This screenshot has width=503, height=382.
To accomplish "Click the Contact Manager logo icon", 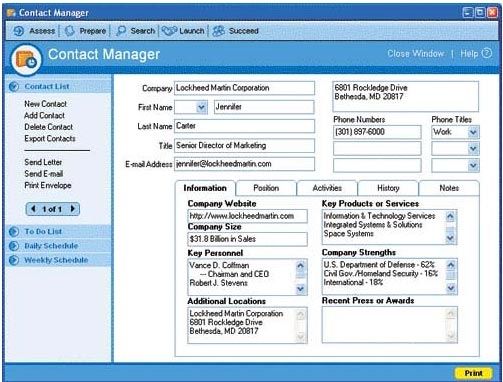I will [x=26, y=60].
